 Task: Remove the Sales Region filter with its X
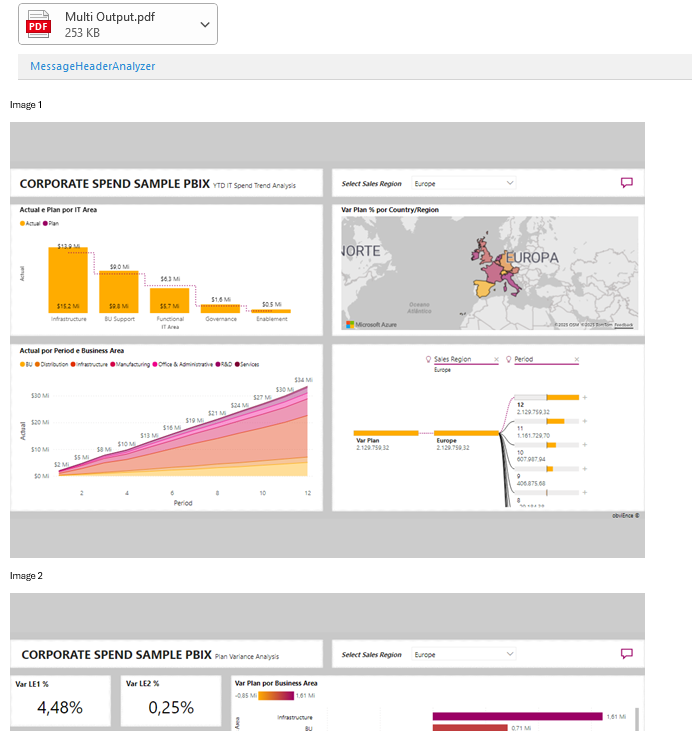pyautogui.click(x=496, y=359)
